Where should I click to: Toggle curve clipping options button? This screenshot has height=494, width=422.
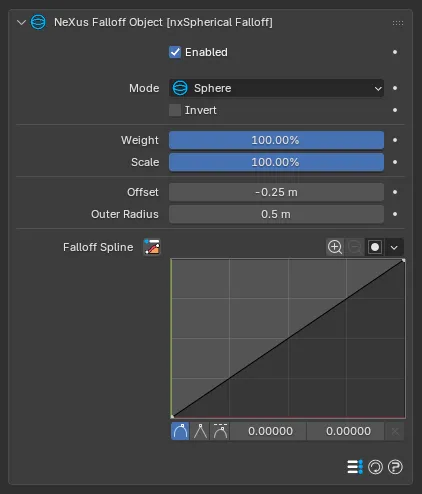pyautogui.click(x=375, y=247)
